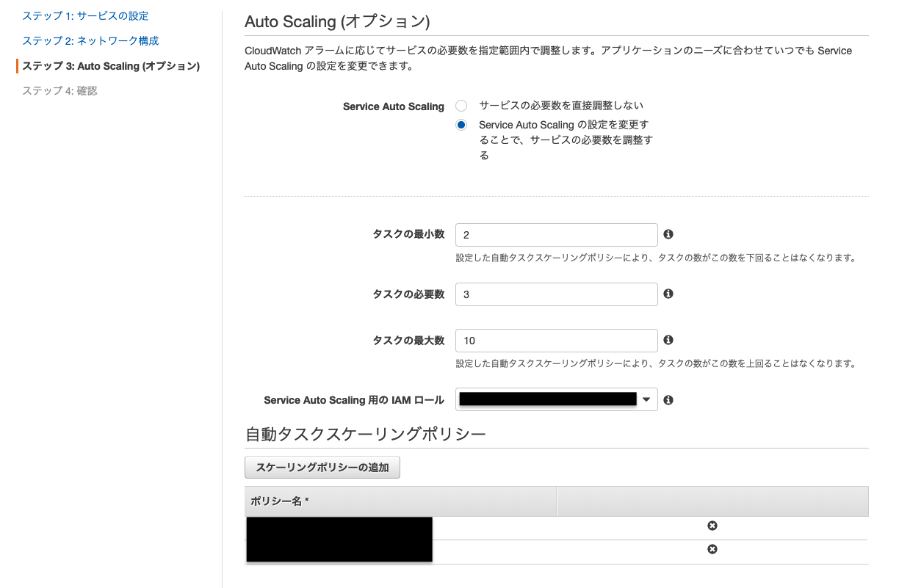Click the タスクの必要数 input showing 3

[x=556, y=294]
